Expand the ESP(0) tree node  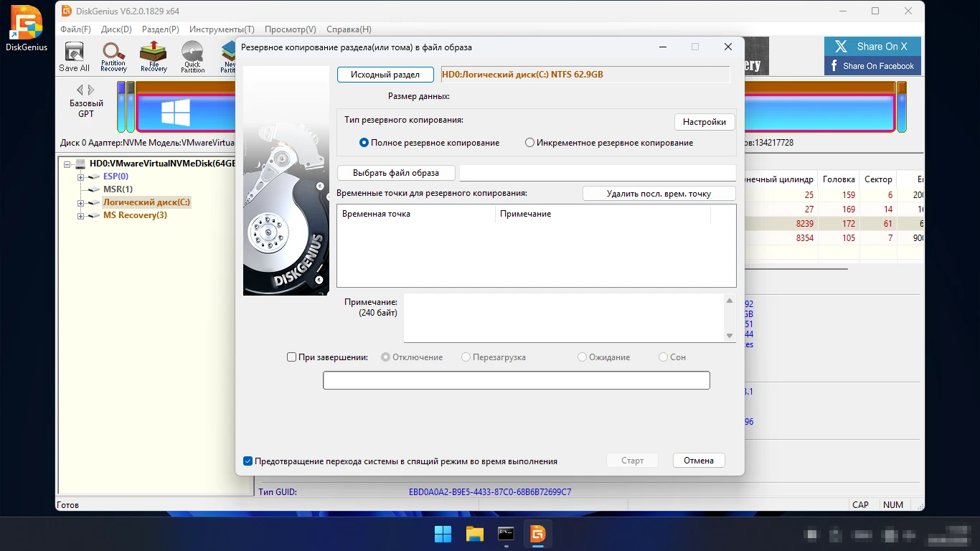[81, 176]
